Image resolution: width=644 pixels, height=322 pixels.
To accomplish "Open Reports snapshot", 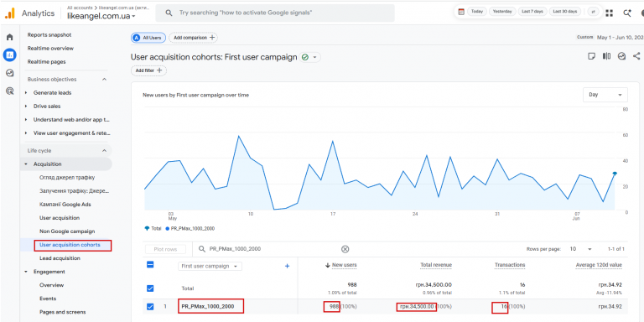I will (49, 35).
